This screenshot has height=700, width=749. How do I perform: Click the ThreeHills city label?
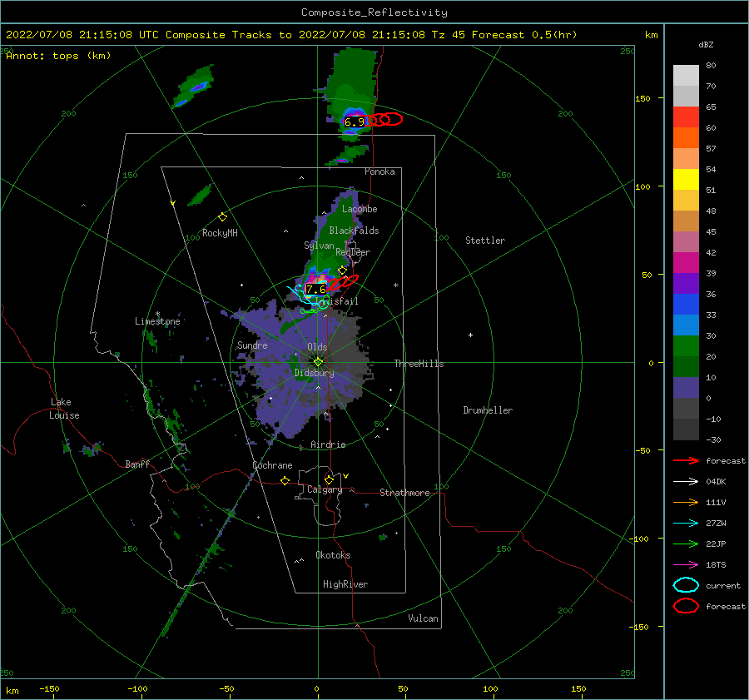pyautogui.click(x=419, y=364)
